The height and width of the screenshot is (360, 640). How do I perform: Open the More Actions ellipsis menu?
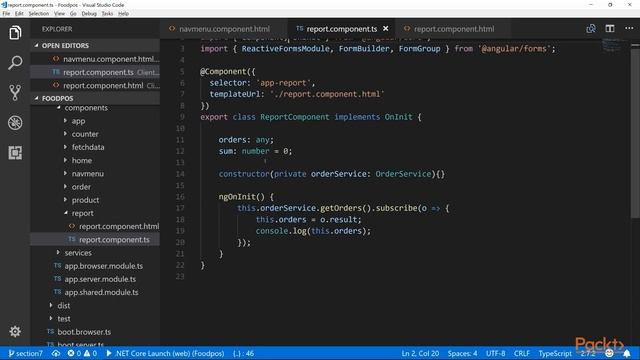pyautogui.click(x=629, y=29)
